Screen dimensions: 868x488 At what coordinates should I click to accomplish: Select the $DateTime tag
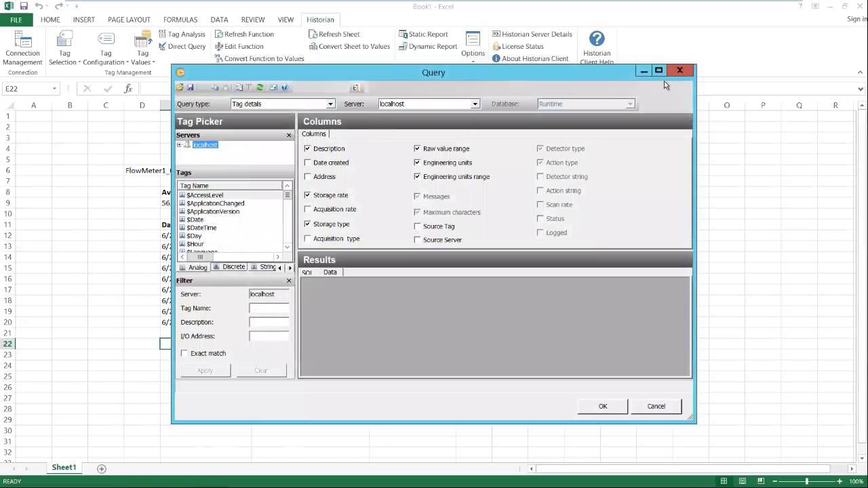click(x=201, y=228)
